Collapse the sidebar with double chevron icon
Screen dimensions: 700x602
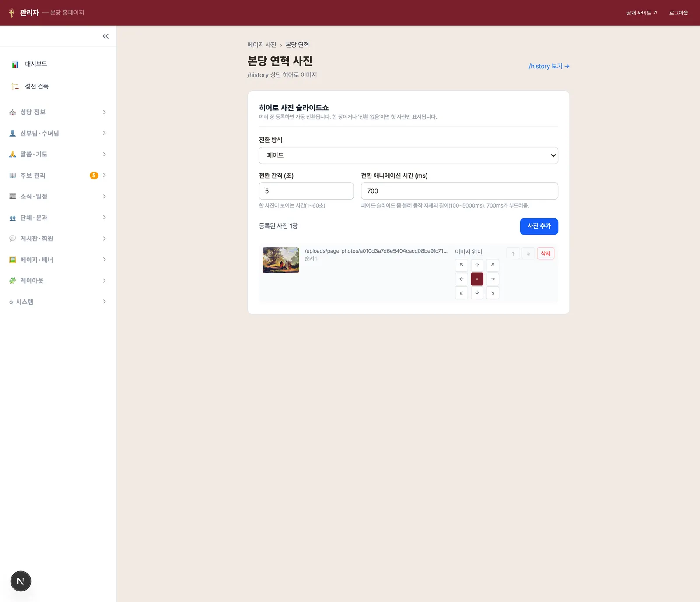(x=105, y=36)
